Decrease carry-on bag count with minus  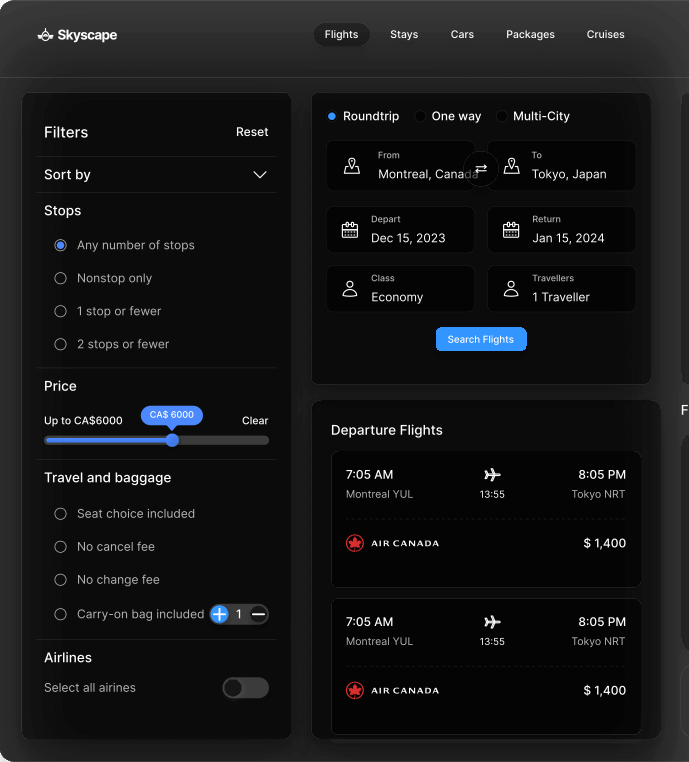tap(258, 614)
